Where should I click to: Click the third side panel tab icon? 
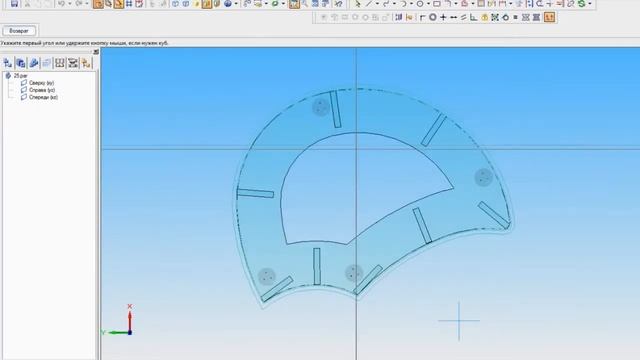34,63
